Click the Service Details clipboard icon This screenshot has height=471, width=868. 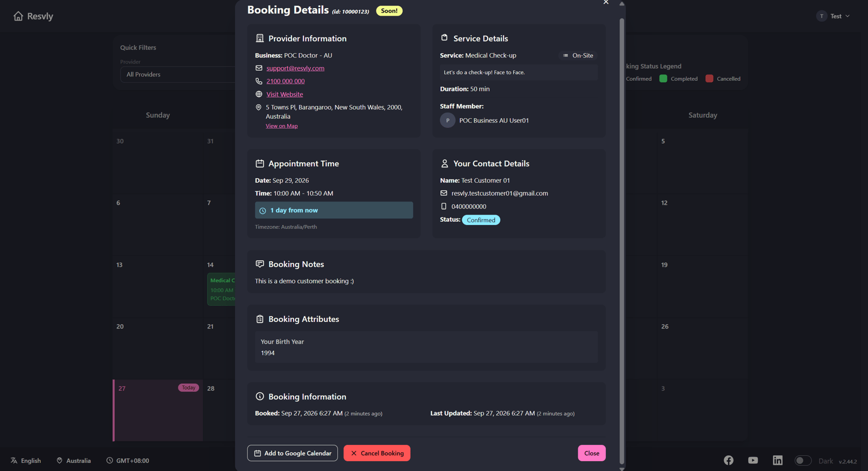[x=444, y=38]
